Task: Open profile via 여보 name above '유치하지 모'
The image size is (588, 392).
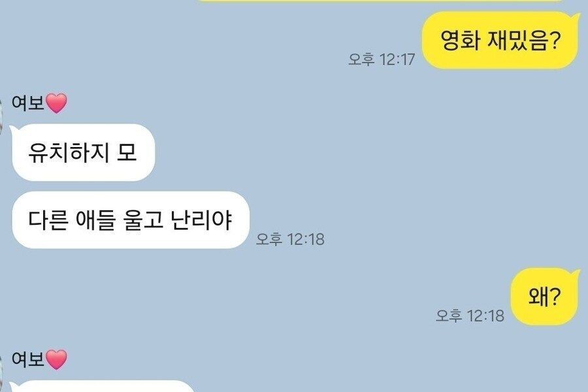Action: 27,103
